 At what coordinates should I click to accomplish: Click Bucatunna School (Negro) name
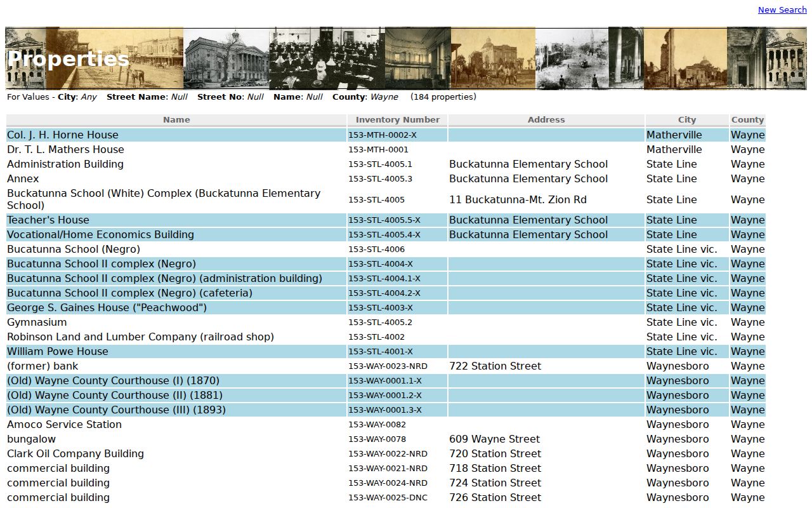tap(74, 249)
